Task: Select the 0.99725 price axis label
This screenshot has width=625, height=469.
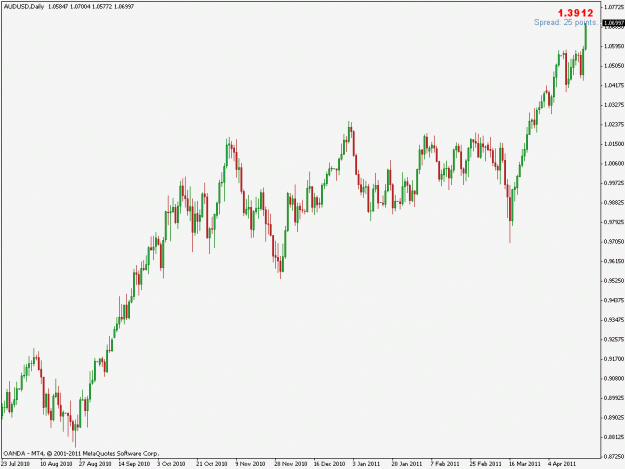Action: pyautogui.click(x=614, y=183)
